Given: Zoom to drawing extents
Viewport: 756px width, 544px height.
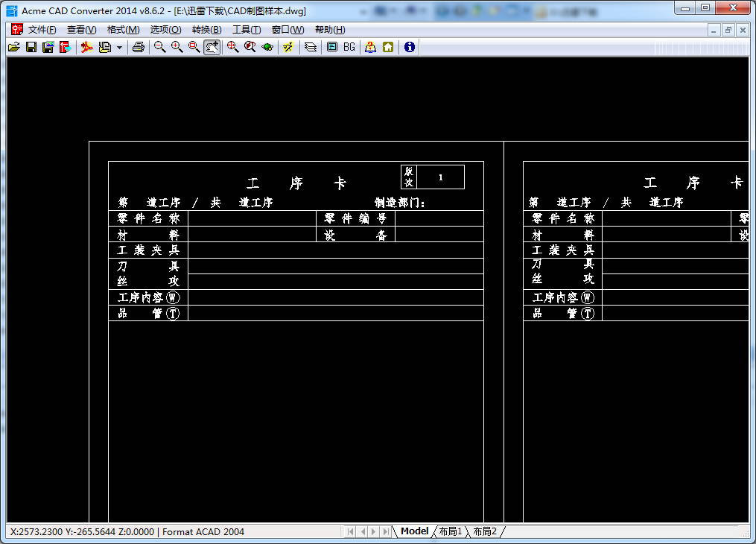Looking at the screenshot, I should click(231, 47).
